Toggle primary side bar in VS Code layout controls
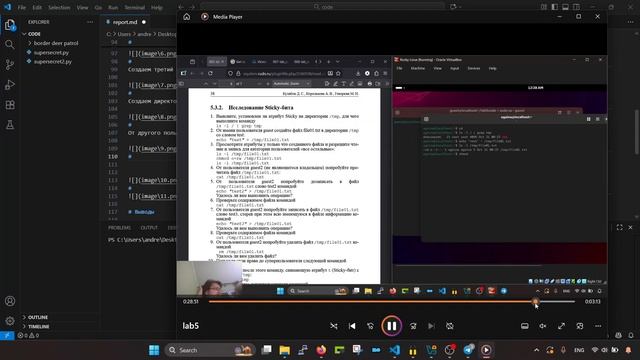The width and height of the screenshot is (640, 360). click(x=555, y=7)
